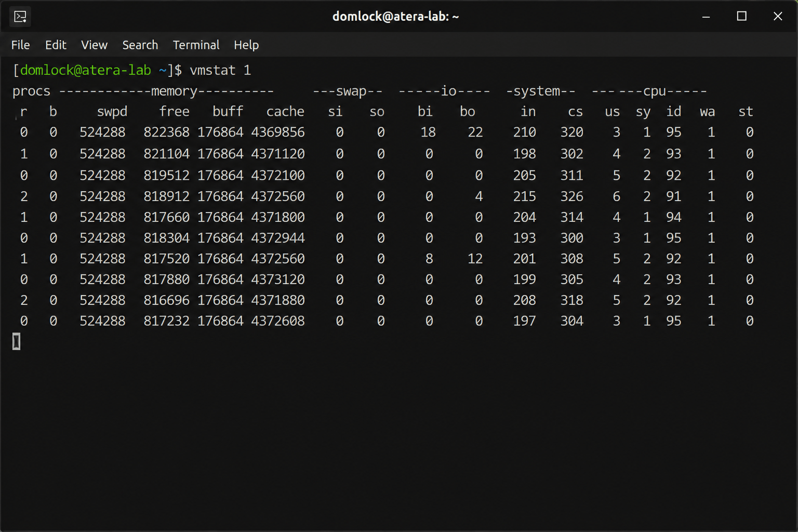The height and width of the screenshot is (532, 798).
Task: Click cache value 4371880
Action: tap(278, 300)
